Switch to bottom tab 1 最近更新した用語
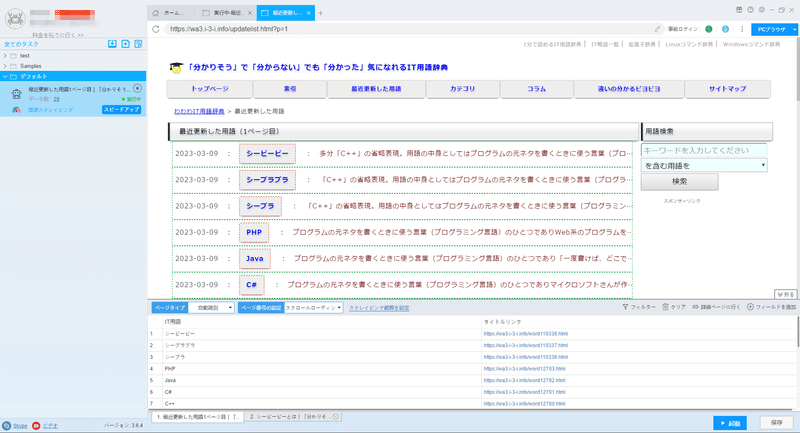 tap(198, 417)
